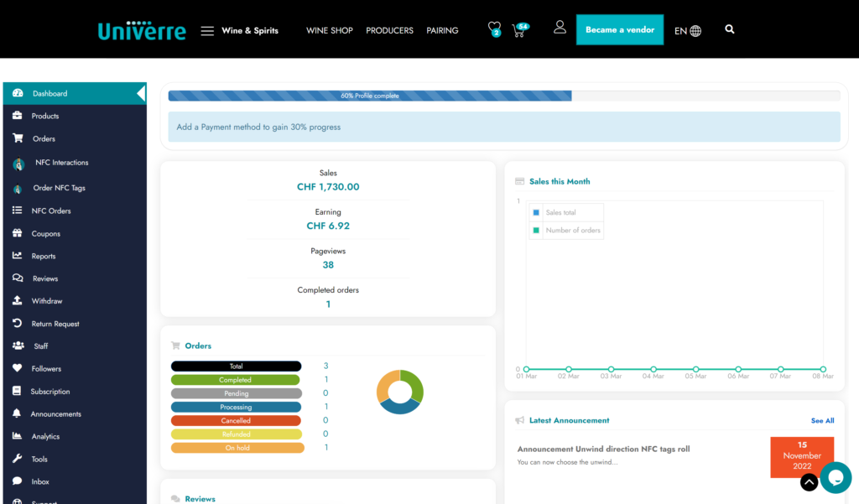Image resolution: width=859 pixels, height=504 pixels.
Task: Click the Announcements bell icon
Action: (17, 413)
